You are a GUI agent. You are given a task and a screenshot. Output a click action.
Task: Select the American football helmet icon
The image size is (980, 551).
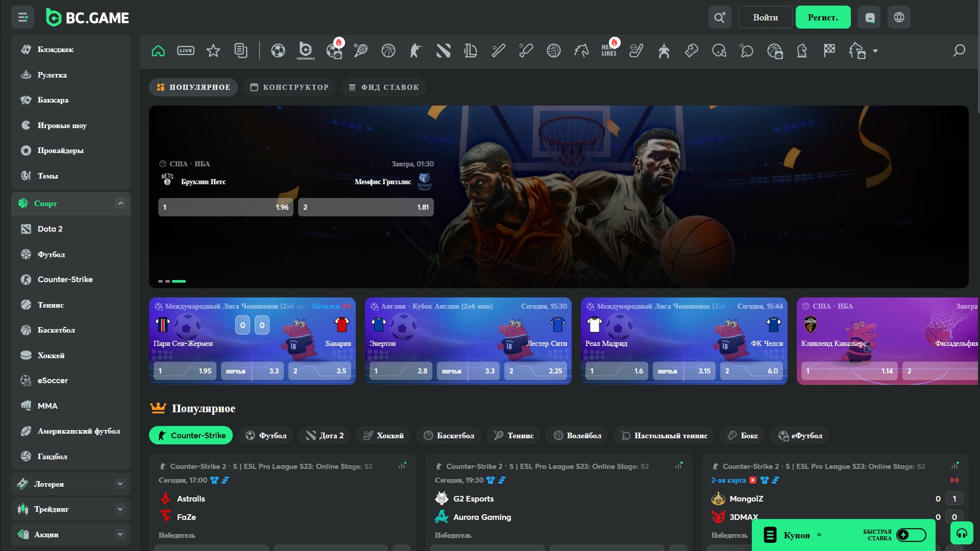point(719,51)
